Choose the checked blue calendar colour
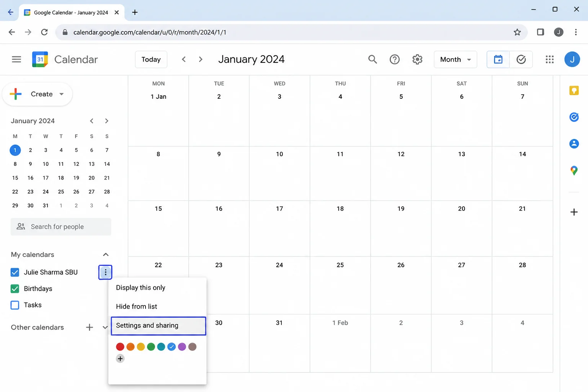Viewport: 588px width, 392px height. [x=171, y=347]
